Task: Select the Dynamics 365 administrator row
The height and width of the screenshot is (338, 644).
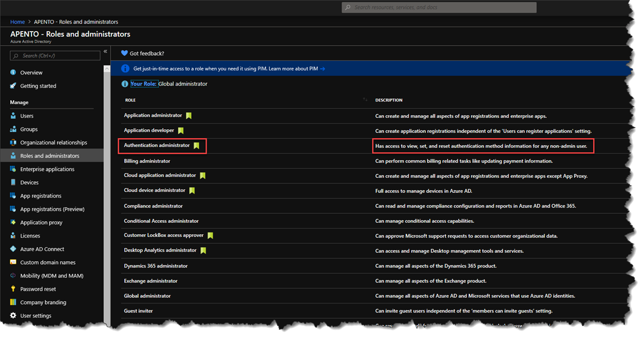Action: click(375, 266)
